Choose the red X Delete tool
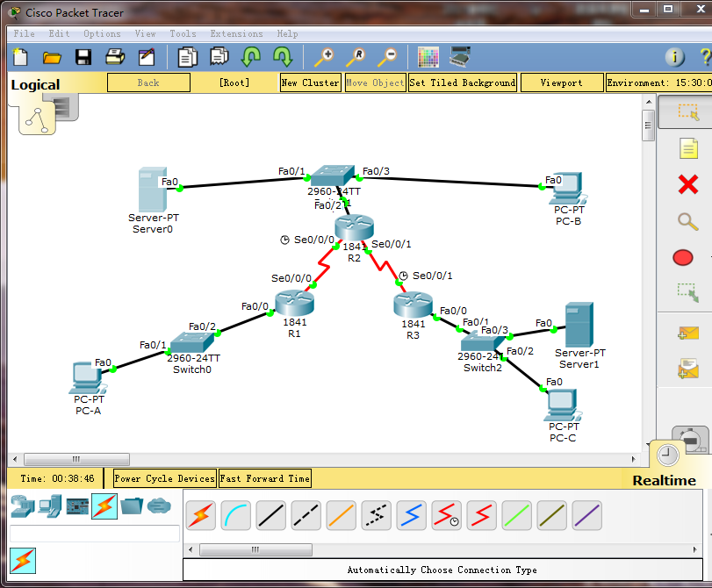This screenshot has height=588, width=712. 688,185
